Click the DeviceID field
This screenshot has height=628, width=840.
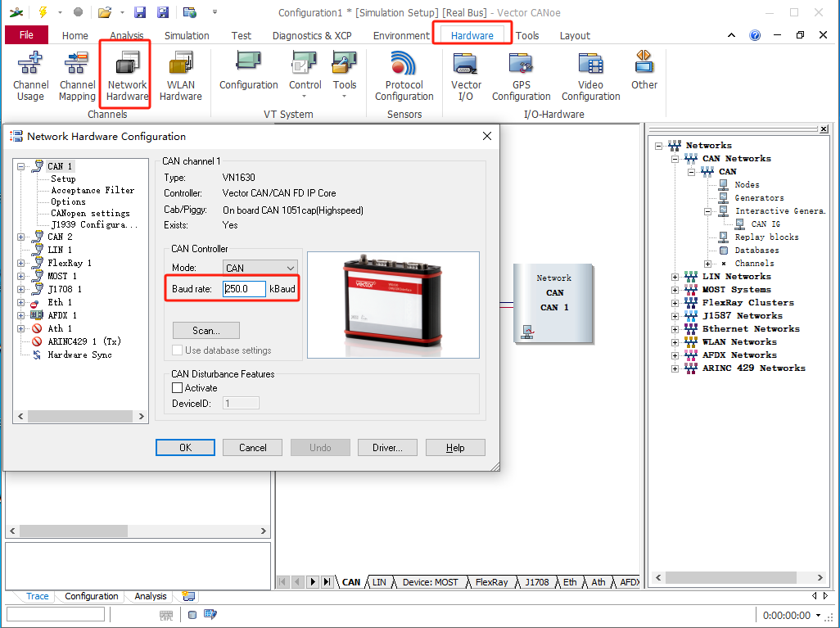coord(241,403)
